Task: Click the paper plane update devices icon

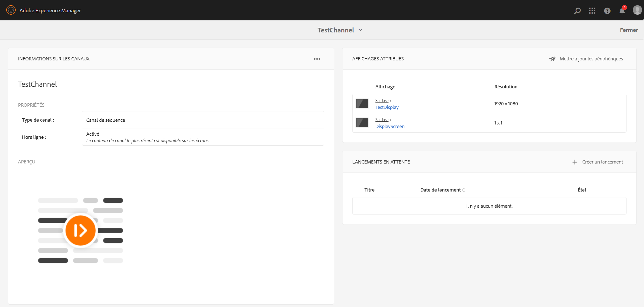Action: (x=552, y=59)
